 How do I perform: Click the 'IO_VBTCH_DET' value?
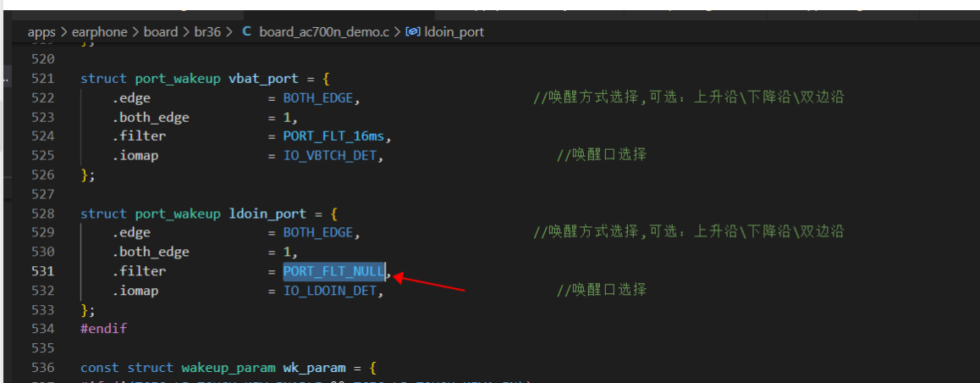click(x=330, y=155)
